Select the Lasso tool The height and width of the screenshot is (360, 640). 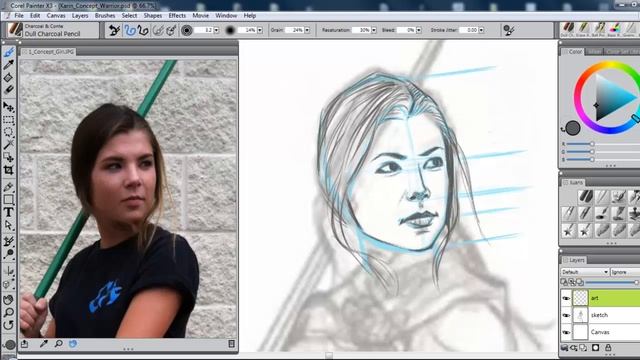pos(9,132)
